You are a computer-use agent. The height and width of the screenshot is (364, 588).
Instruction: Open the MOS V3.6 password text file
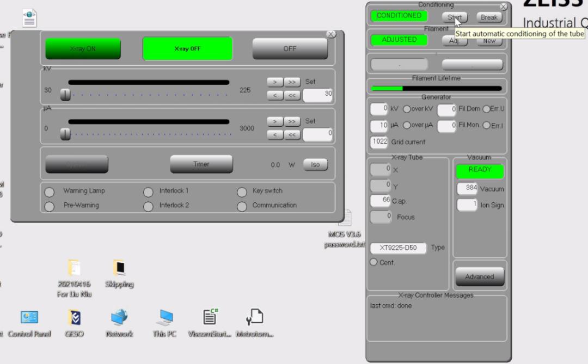(345, 219)
